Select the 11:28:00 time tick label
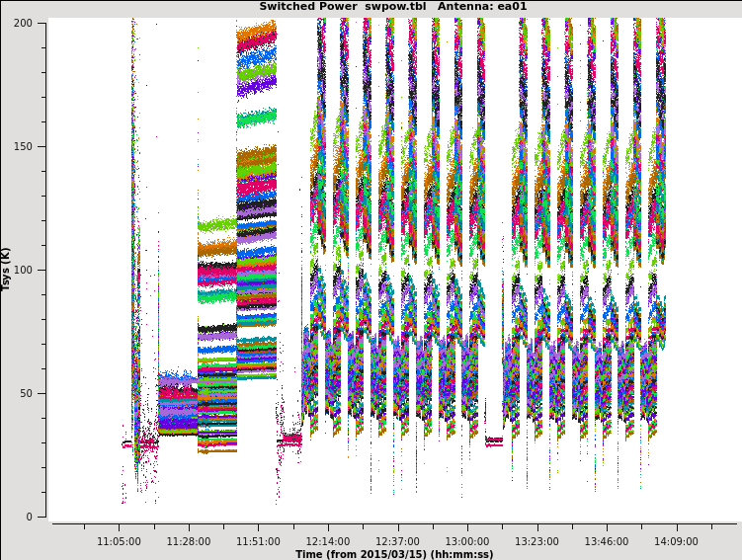The width and height of the screenshot is (742, 560). [x=189, y=541]
